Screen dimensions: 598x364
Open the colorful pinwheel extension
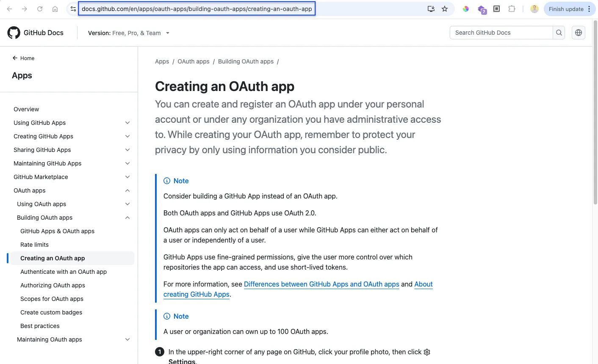pyautogui.click(x=466, y=9)
